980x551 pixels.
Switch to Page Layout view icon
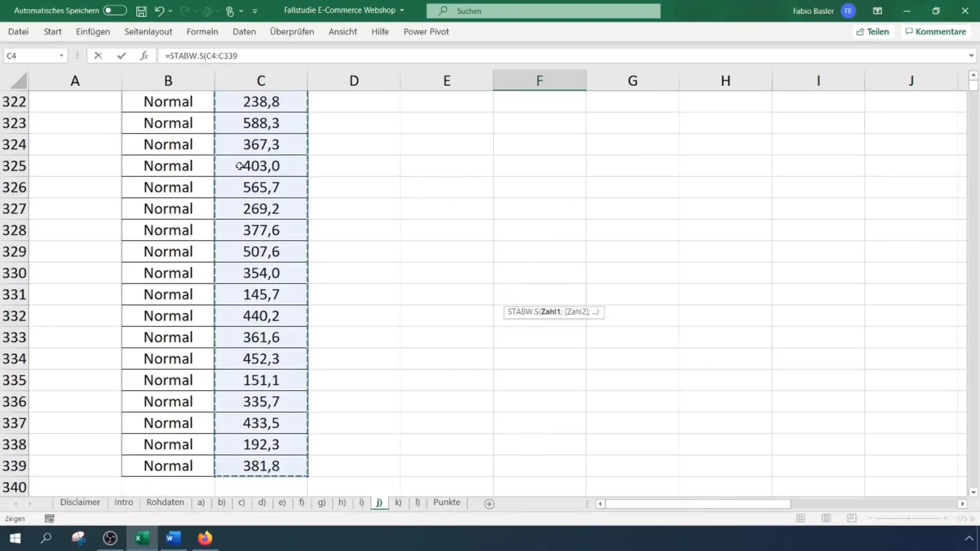pyautogui.click(x=826, y=518)
